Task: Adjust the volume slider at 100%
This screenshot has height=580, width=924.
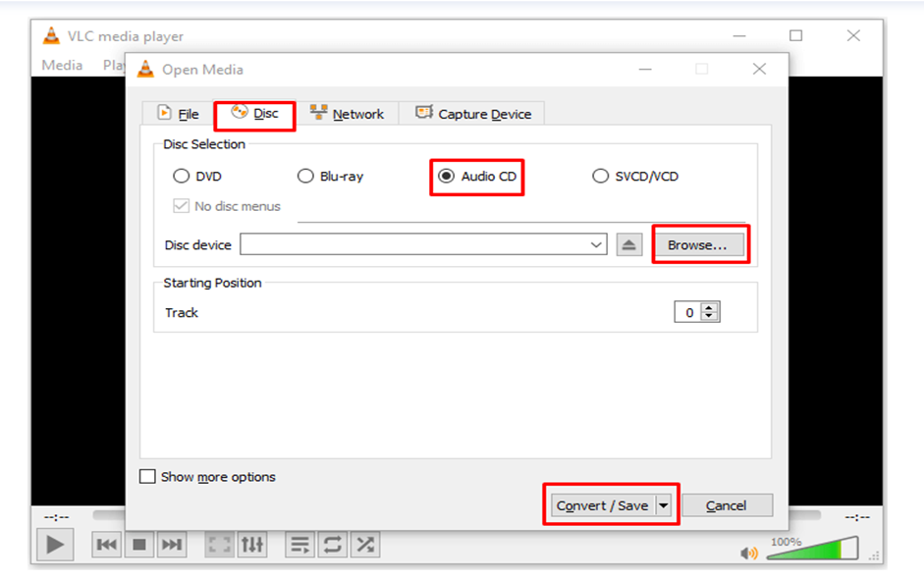Action: pyautogui.click(x=813, y=549)
